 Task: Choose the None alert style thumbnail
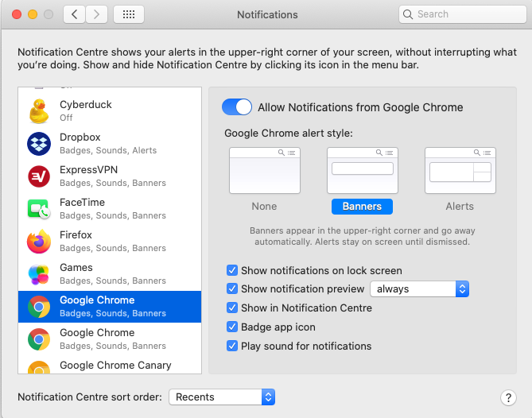tap(265, 170)
